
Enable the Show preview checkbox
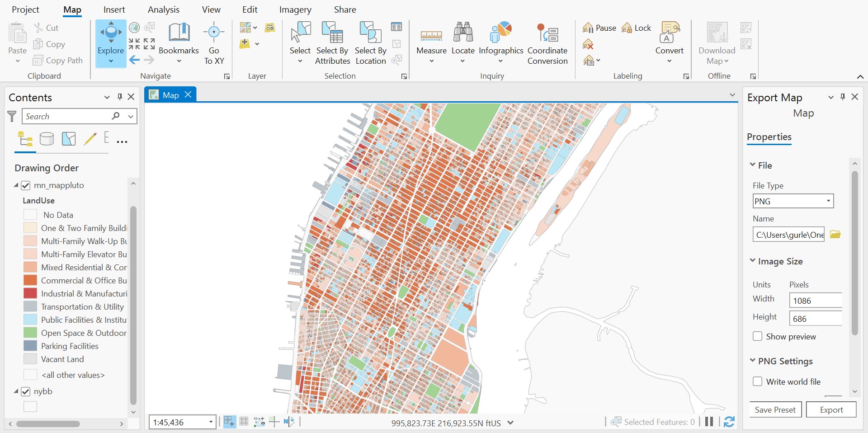click(758, 336)
